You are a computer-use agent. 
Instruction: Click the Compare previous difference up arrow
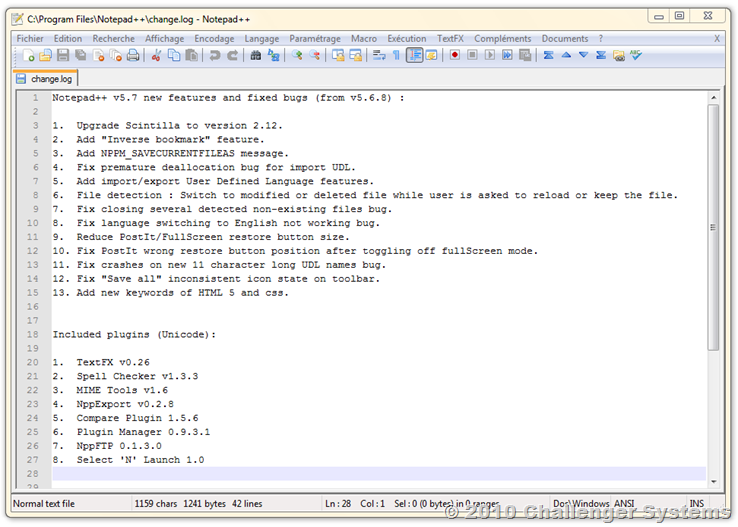tap(566, 56)
